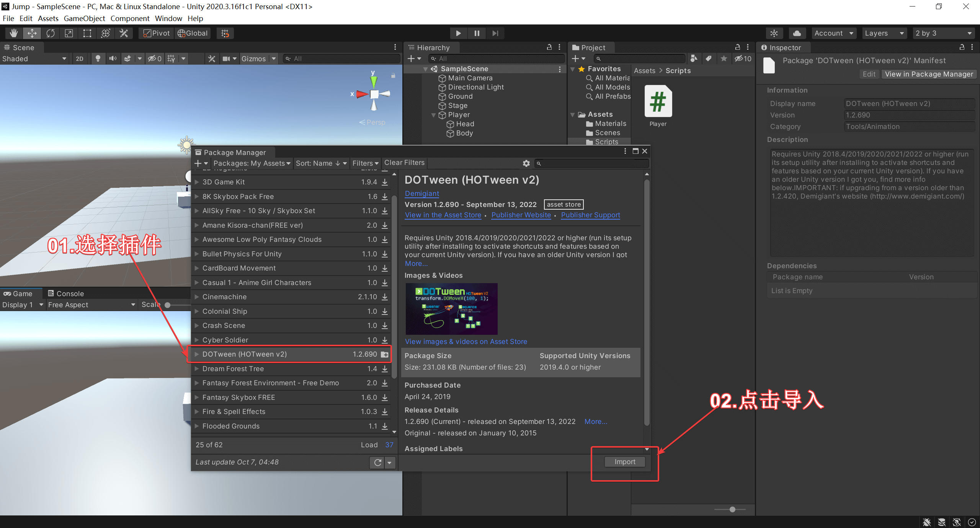The width and height of the screenshot is (980, 528).
Task: Switch to the Console tab
Action: tap(65, 293)
